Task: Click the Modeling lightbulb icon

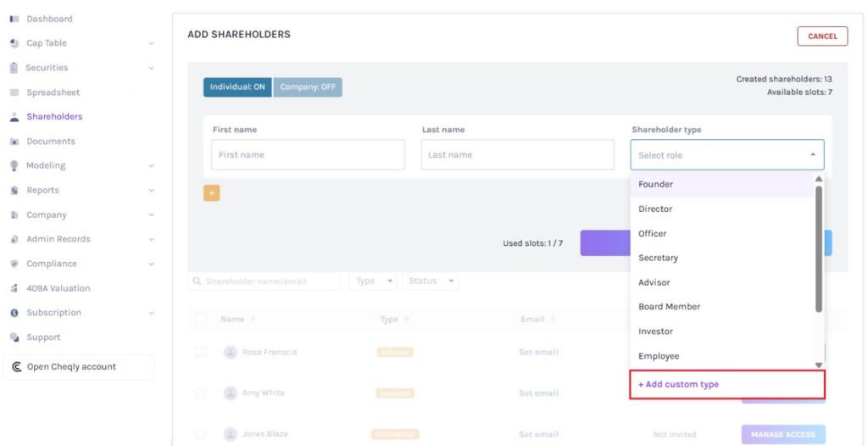Action: pyautogui.click(x=15, y=165)
